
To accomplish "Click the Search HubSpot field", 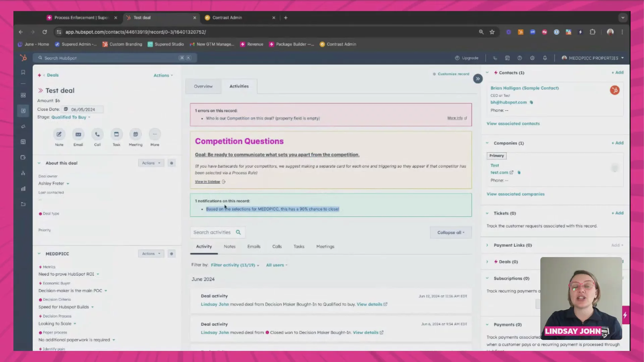I will (x=115, y=58).
